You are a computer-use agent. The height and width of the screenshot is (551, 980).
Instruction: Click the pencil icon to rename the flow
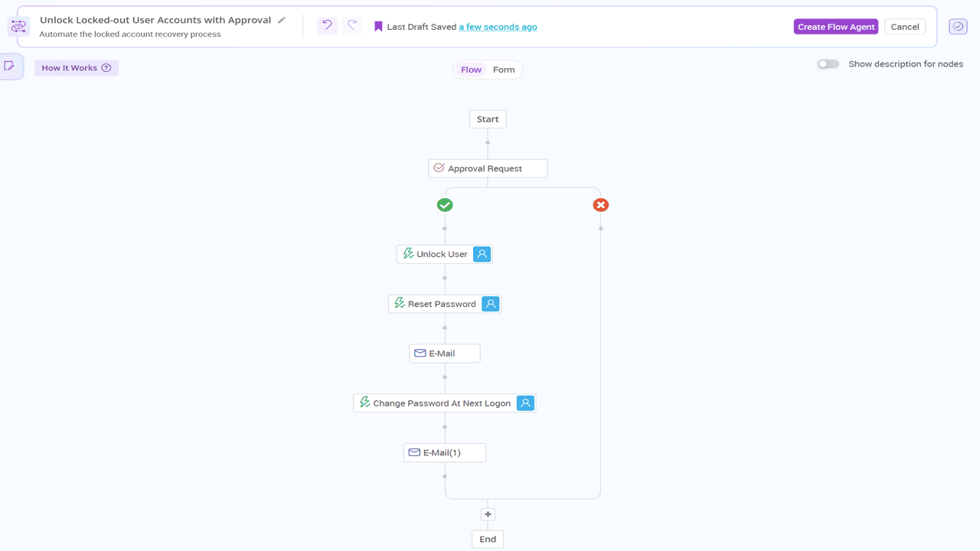coord(283,21)
